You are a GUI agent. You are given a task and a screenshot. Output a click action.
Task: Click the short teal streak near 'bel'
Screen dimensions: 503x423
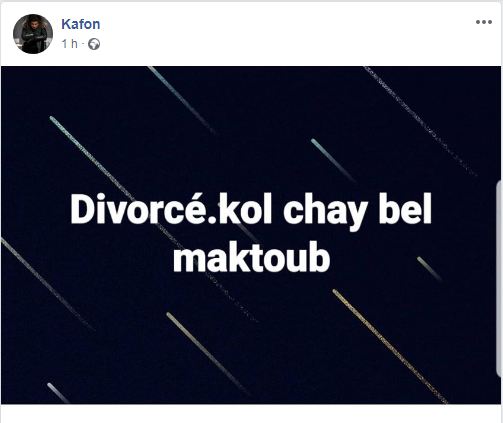point(332,160)
